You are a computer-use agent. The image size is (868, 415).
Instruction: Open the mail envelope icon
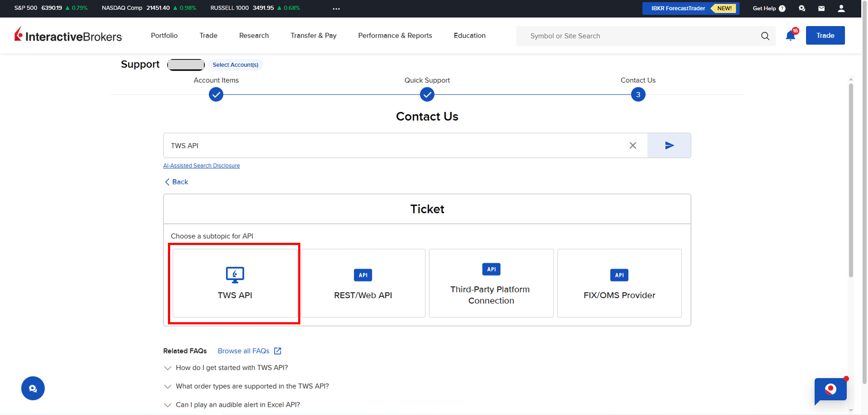(x=821, y=8)
